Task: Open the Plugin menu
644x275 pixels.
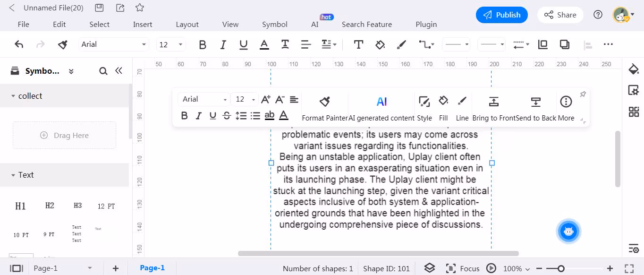Action: coord(426,24)
